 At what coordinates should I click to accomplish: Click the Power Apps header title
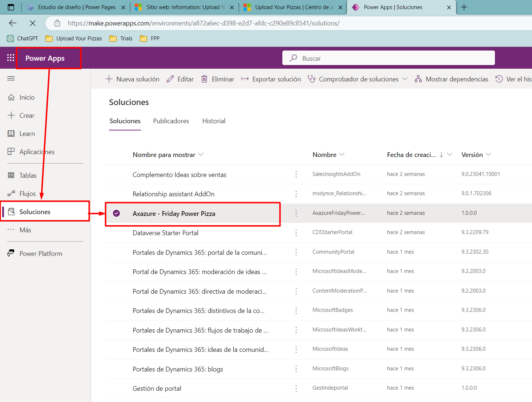[x=45, y=58]
